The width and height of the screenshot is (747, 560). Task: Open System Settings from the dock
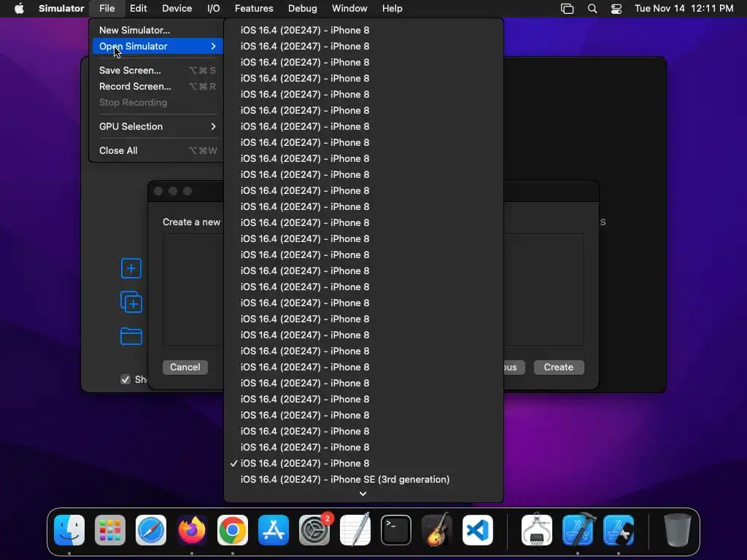coord(314,530)
